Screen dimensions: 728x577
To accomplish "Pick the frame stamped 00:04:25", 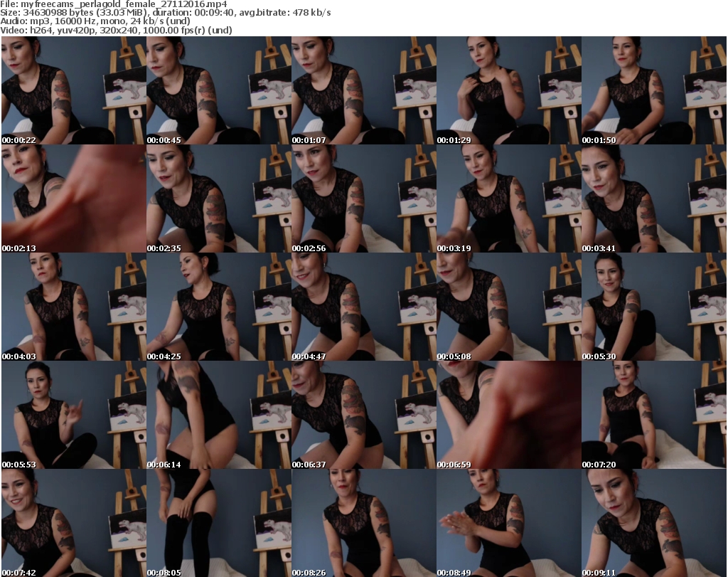I will pyautogui.click(x=219, y=307).
